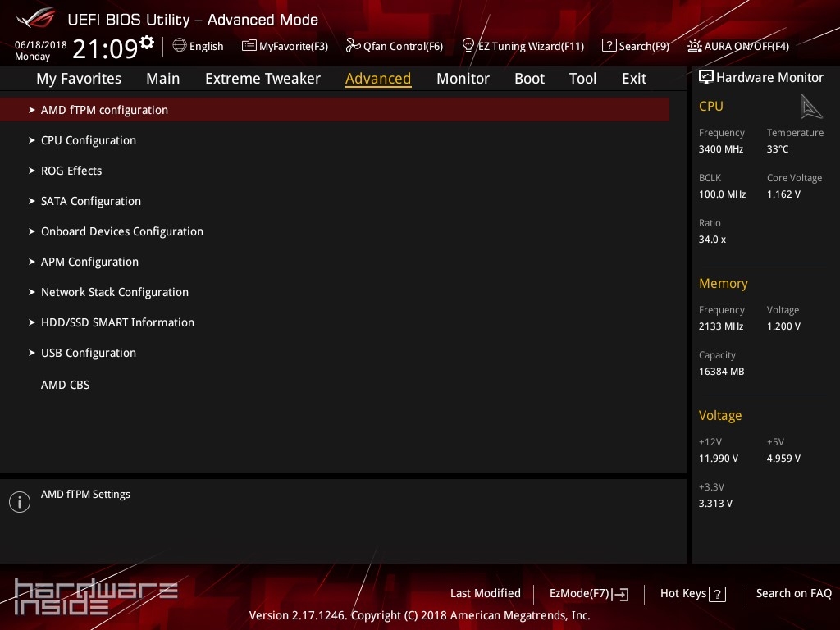
Task: Switch to EzMode(F7)
Action: [x=589, y=594]
